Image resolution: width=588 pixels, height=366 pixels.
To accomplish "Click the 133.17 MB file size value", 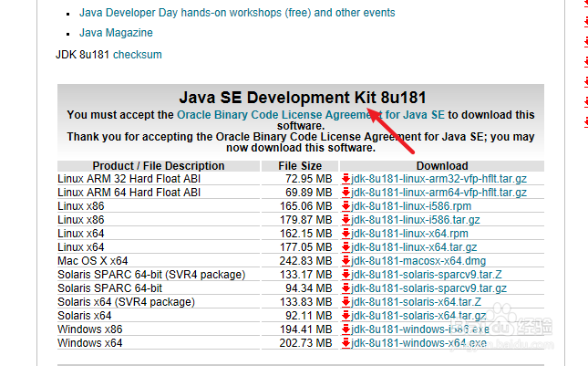I will 306,275.
